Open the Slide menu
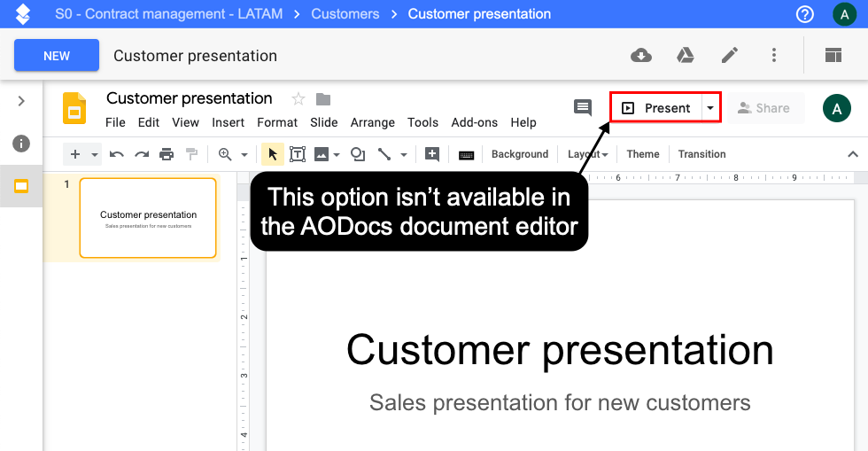 pos(324,122)
